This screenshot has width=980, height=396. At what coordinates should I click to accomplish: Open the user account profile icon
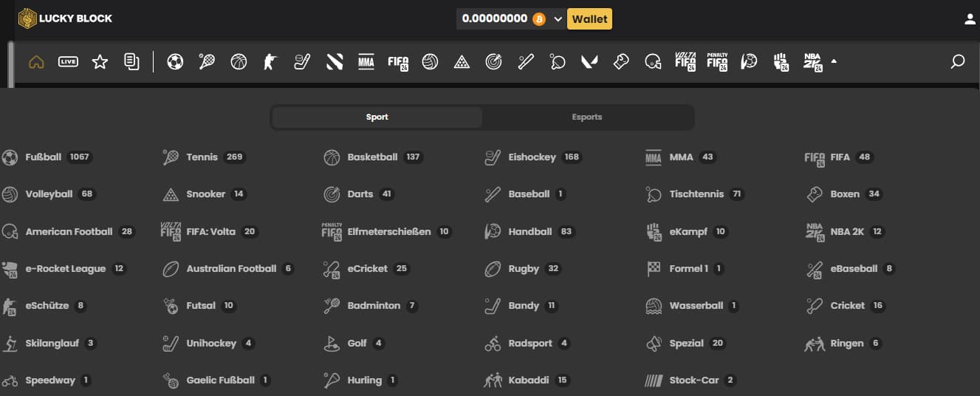(x=970, y=19)
